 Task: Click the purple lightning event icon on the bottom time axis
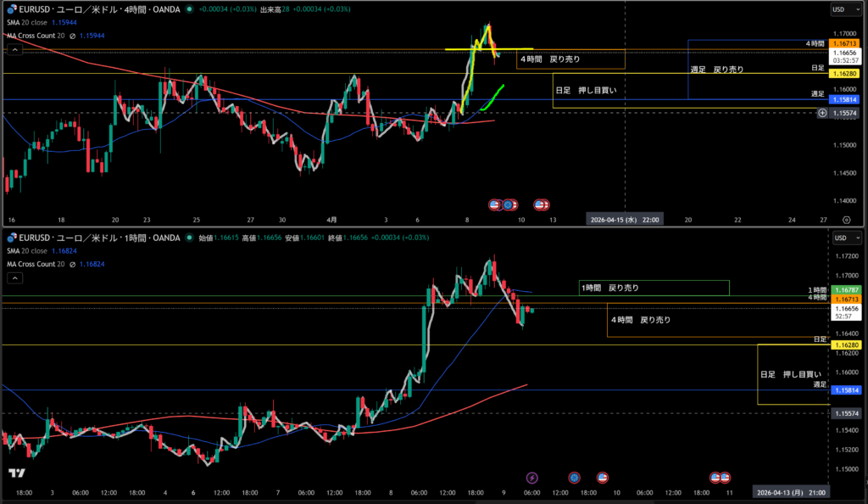pos(531,478)
